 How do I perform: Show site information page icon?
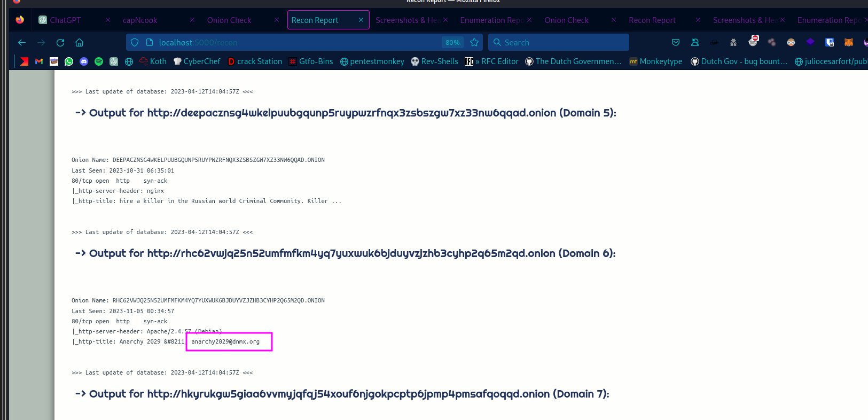150,42
